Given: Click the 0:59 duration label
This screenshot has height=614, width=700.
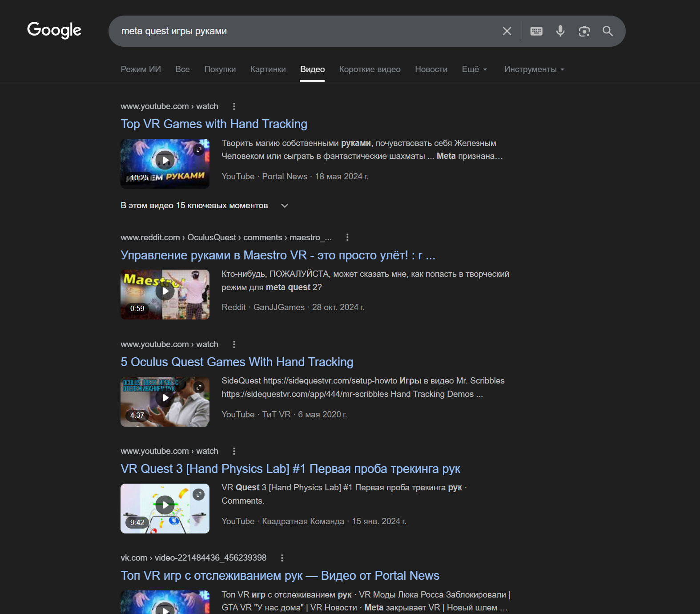Looking at the screenshot, I should [x=137, y=309].
